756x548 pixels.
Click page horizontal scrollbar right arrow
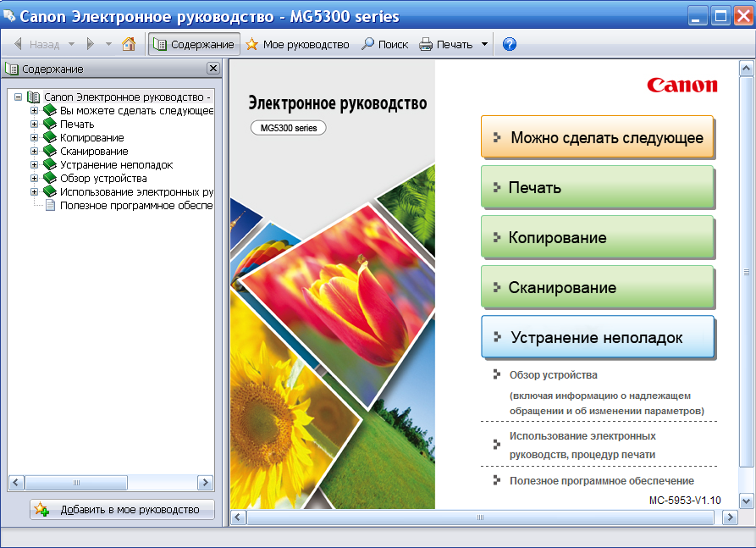(730, 518)
